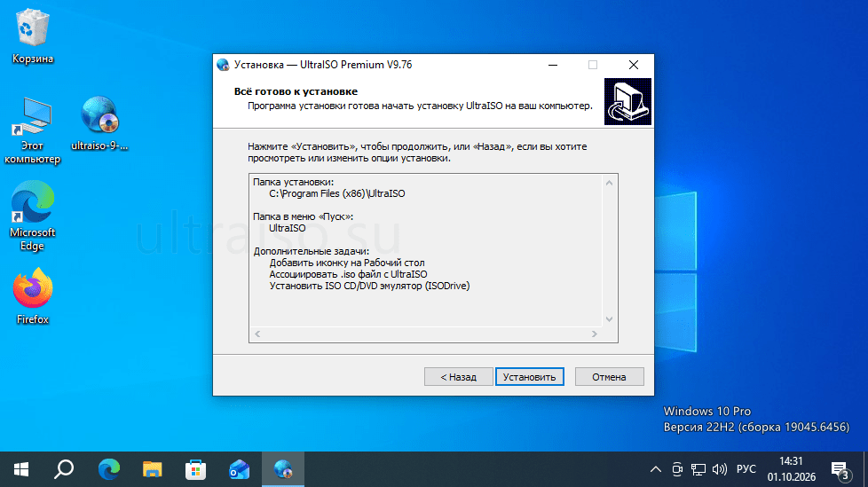The width and height of the screenshot is (868, 487).
Task: Click the installer icon in the title bar
Action: click(x=223, y=65)
